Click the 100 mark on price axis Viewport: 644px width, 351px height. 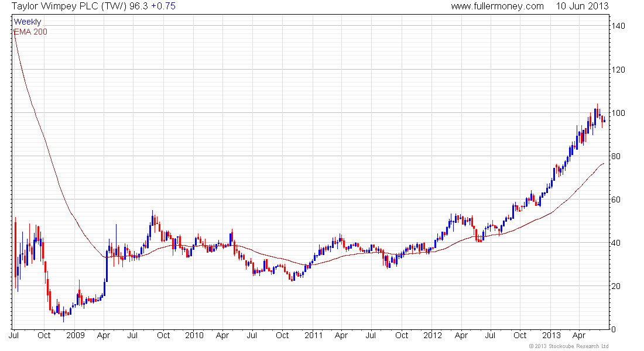coord(619,113)
